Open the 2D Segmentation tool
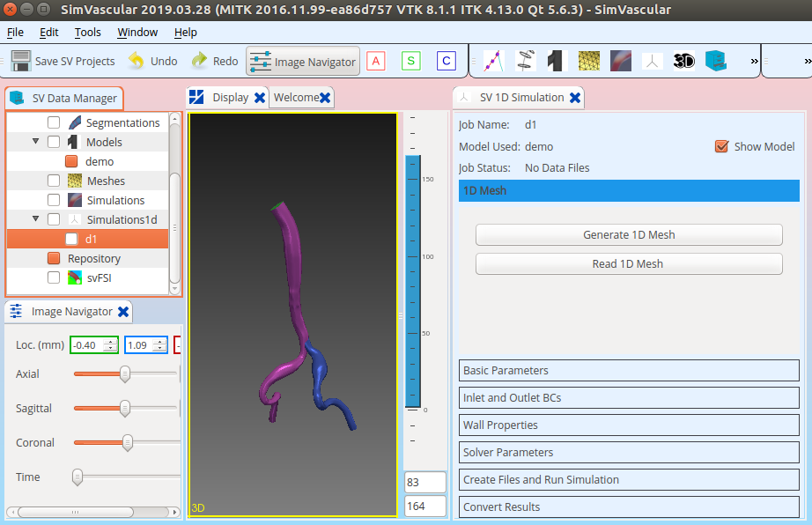Screen dimensions: 812x525 [x=526, y=62]
